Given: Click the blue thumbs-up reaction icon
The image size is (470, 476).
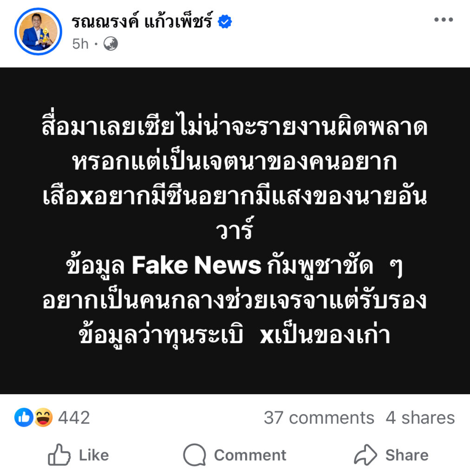Looking at the screenshot, I should 24,417.
